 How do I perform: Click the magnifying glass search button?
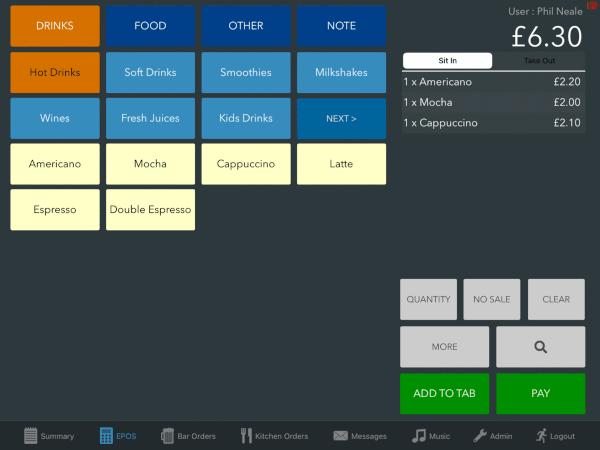(x=540, y=347)
